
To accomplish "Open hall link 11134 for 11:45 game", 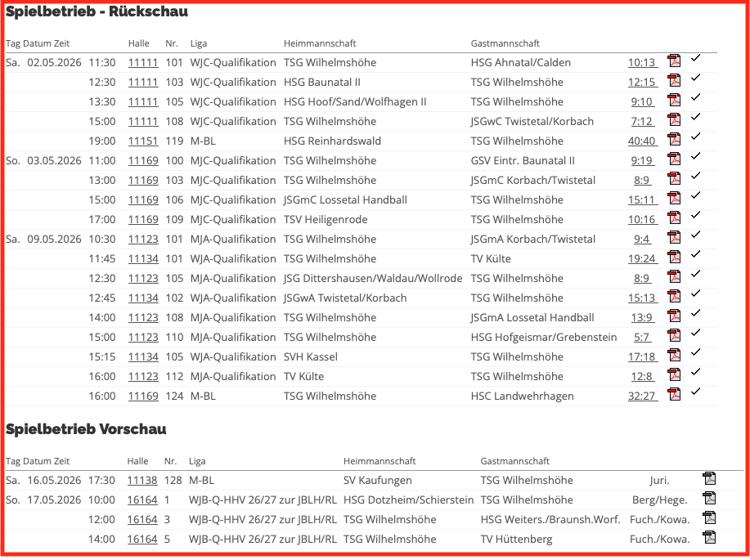I will [x=143, y=258].
